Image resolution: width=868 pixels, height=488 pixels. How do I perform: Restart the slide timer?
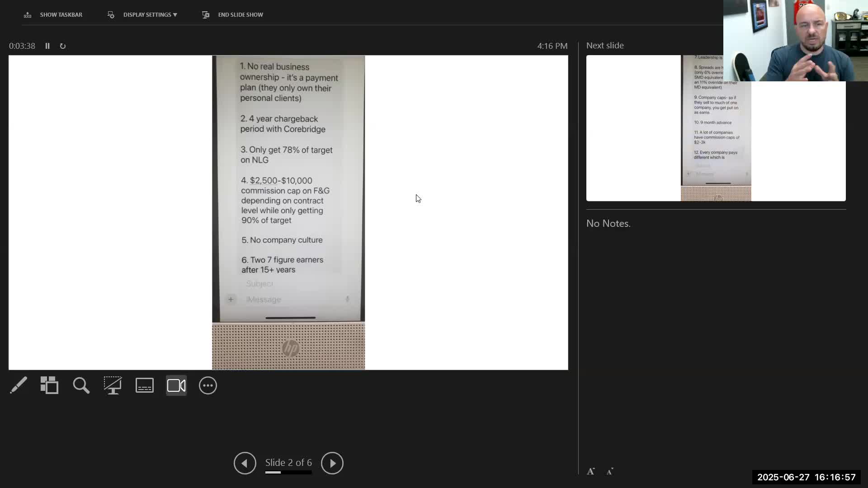(63, 46)
